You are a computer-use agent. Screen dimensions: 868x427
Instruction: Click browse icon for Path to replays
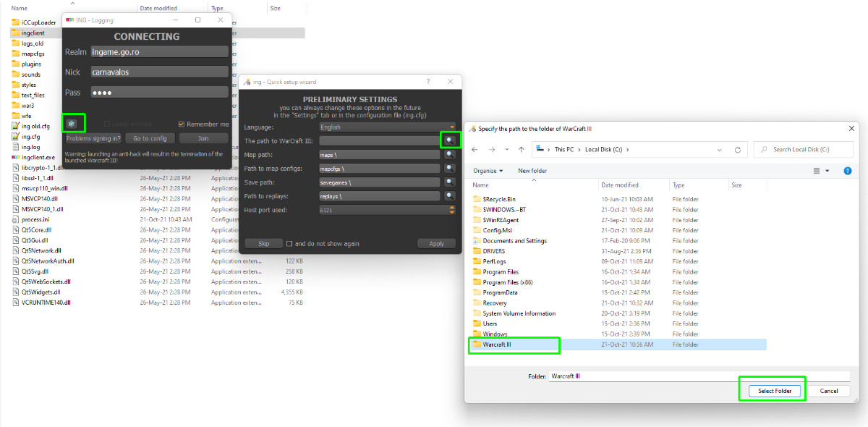(x=450, y=196)
